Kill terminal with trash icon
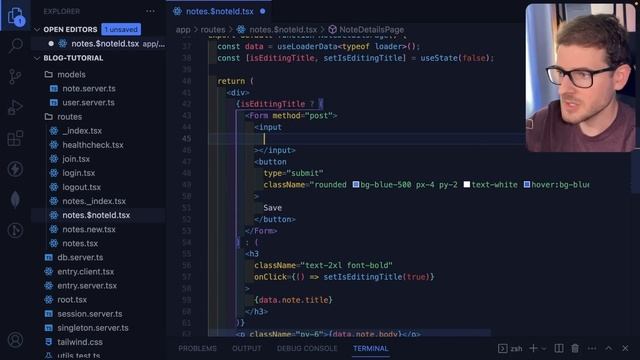 click(575, 348)
